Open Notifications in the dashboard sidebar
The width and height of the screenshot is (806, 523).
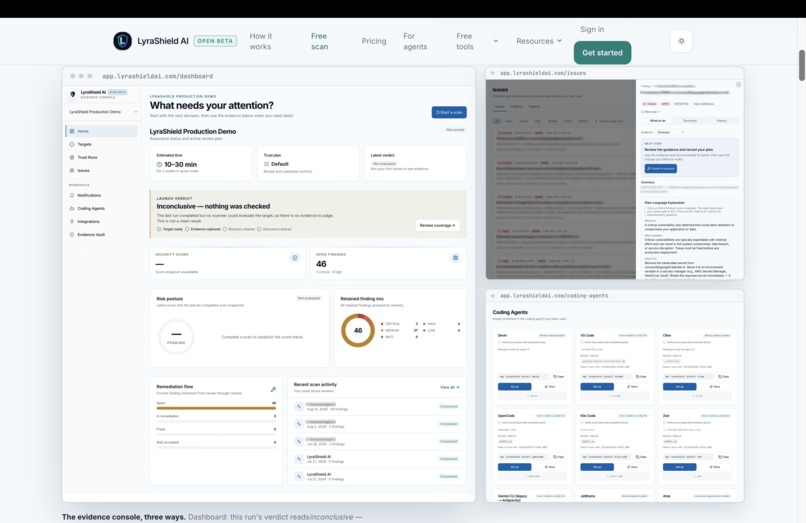[x=102, y=195]
